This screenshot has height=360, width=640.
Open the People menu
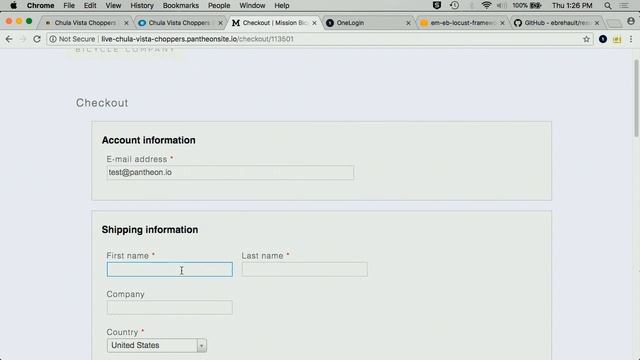[219, 5]
